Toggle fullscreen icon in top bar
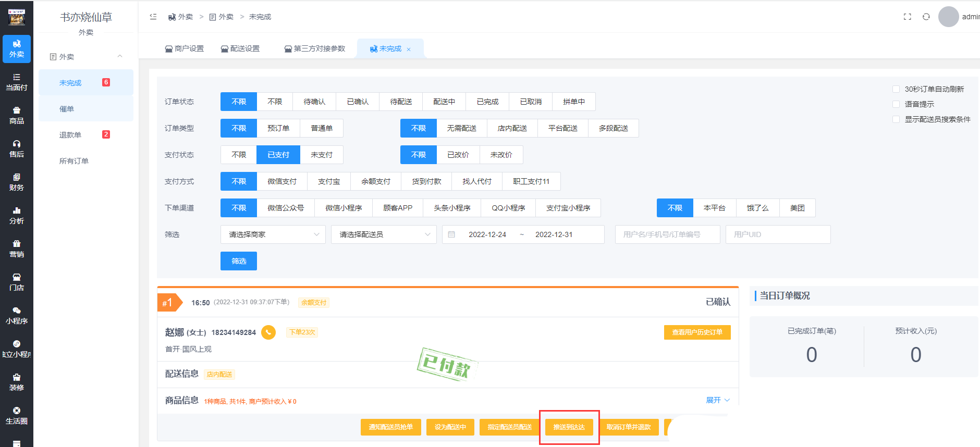This screenshot has height=447, width=980. [x=907, y=17]
